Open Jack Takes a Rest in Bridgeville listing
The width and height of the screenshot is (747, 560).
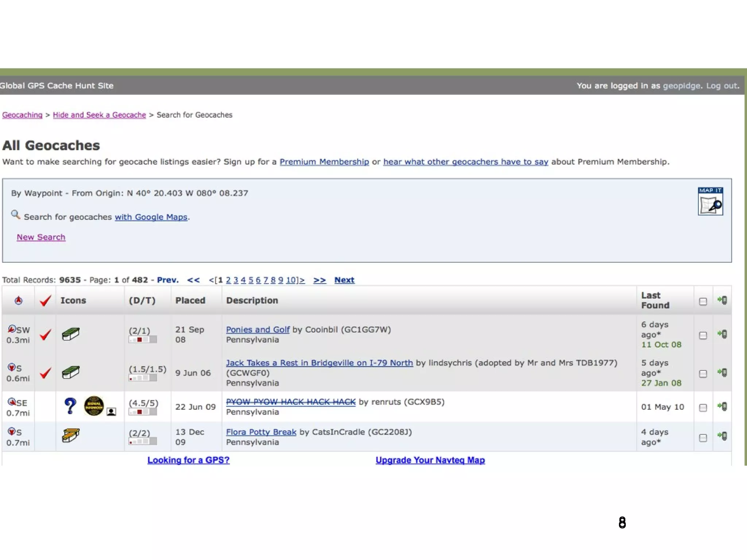pos(319,363)
